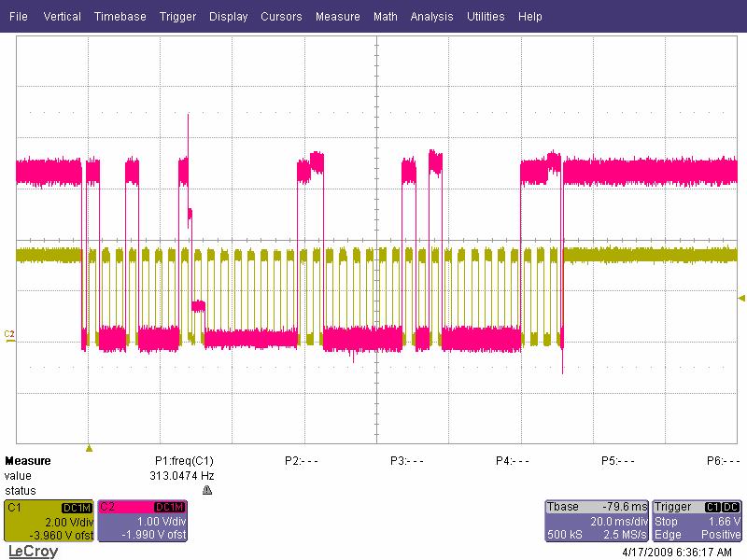Open the Math menu
Image resolution: width=747 pixels, height=560 pixels.
tap(386, 16)
